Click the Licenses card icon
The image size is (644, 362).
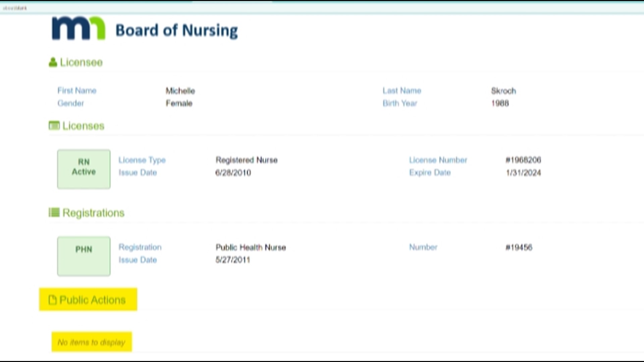pos(54,125)
